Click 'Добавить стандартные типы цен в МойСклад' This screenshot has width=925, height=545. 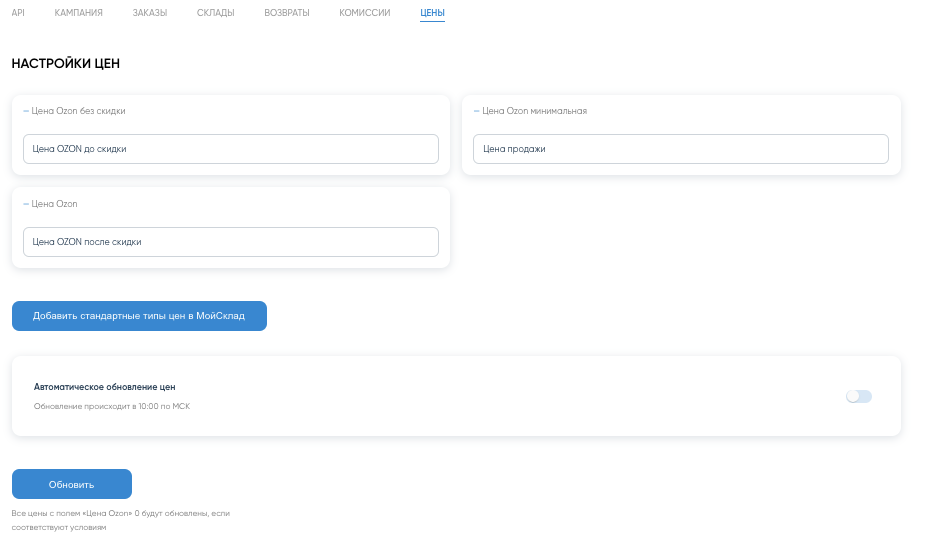(139, 316)
